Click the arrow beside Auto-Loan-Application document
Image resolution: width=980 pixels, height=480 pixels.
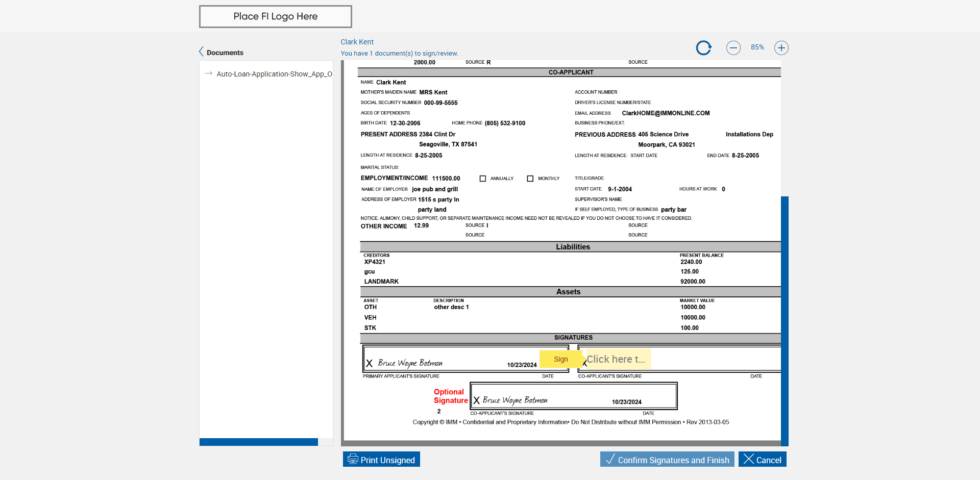(x=208, y=73)
